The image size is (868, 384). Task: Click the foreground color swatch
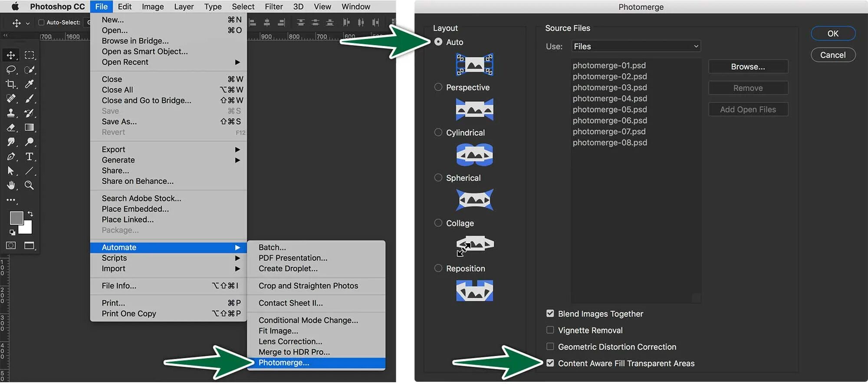tap(16, 218)
